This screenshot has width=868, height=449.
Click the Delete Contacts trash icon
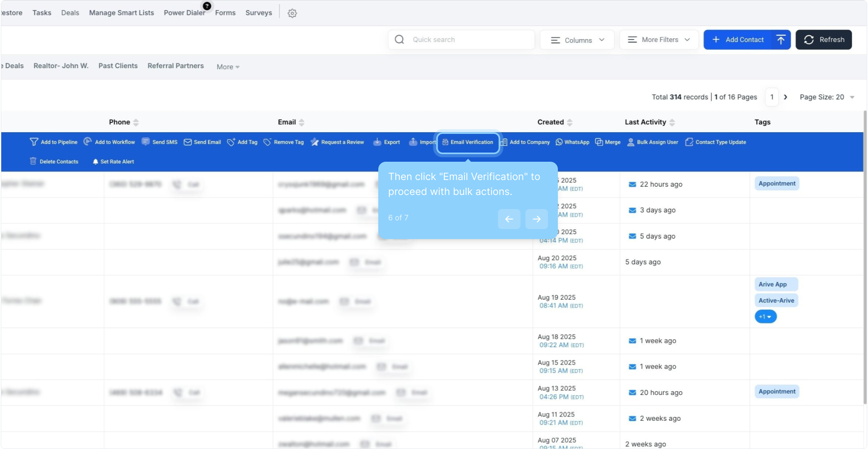coord(33,161)
